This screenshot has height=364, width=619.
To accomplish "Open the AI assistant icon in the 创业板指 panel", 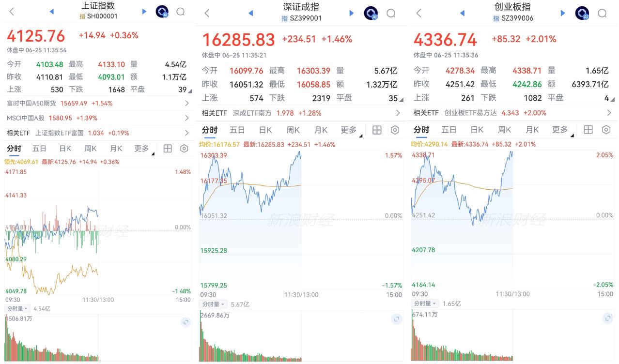I will [582, 13].
